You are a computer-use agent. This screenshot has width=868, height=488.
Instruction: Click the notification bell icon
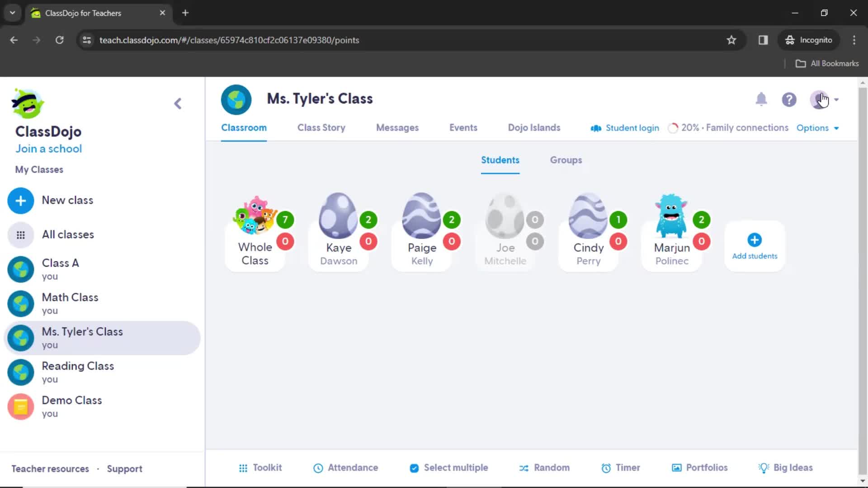click(761, 99)
